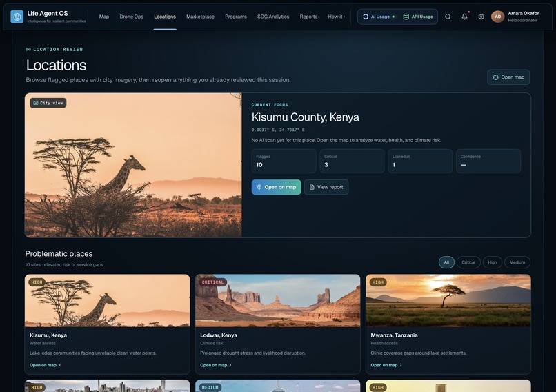Click the Life Agent OS globe logo

(17, 17)
